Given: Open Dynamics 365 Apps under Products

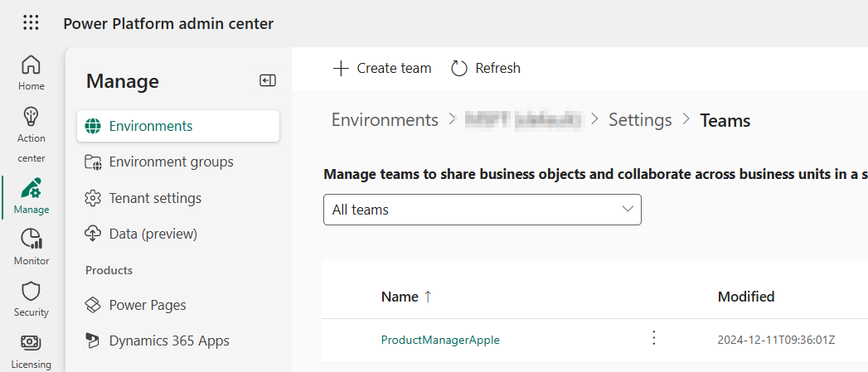Looking at the screenshot, I should point(169,341).
